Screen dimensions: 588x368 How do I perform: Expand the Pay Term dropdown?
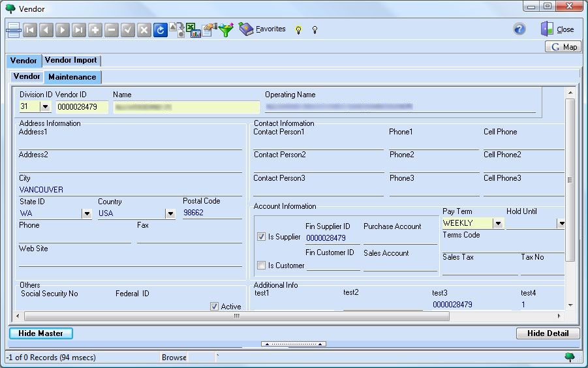click(498, 223)
